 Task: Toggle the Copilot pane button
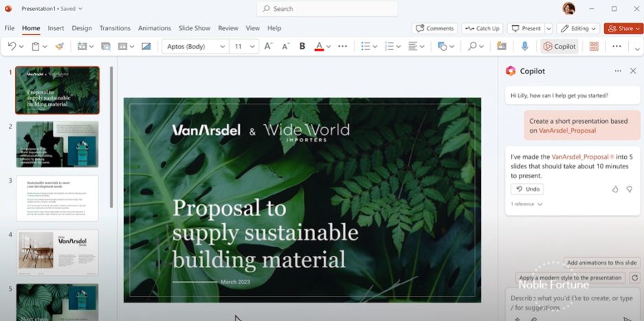click(559, 46)
